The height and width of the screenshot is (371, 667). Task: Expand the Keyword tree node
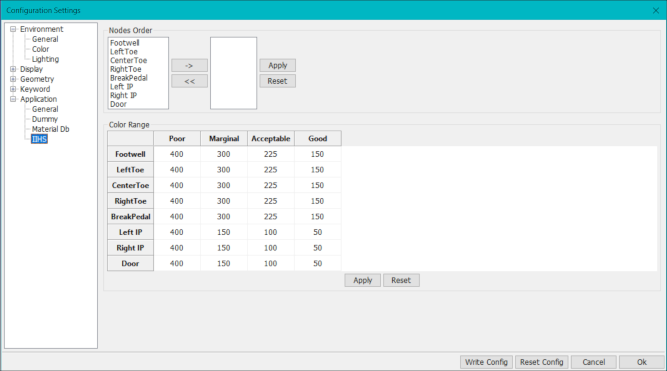pos(13,89)
